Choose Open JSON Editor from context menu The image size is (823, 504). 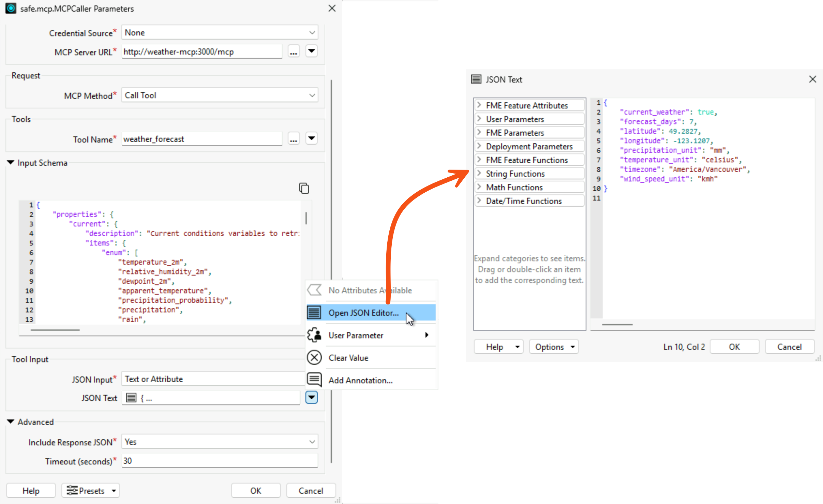coord(371,313)
